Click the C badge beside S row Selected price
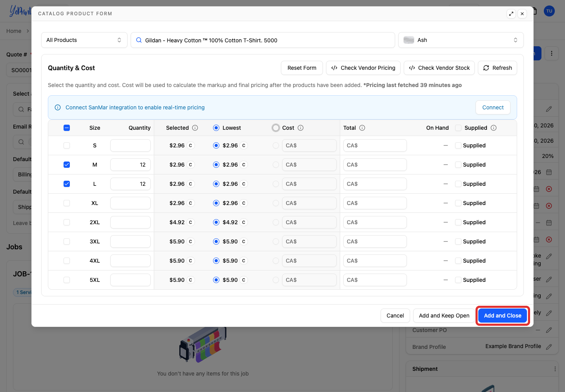The image size is (565, 392). point(191,145)
